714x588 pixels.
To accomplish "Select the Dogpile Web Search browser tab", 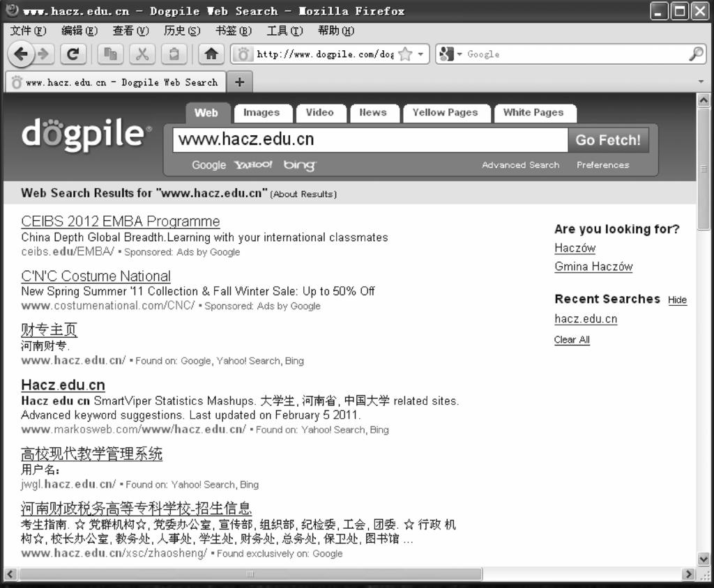I will [116, 82].
